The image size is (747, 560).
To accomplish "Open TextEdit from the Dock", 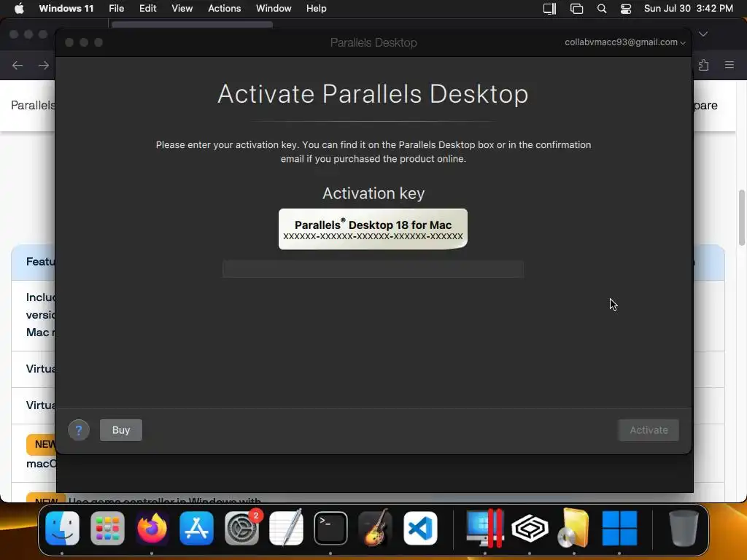I will 286,528.
